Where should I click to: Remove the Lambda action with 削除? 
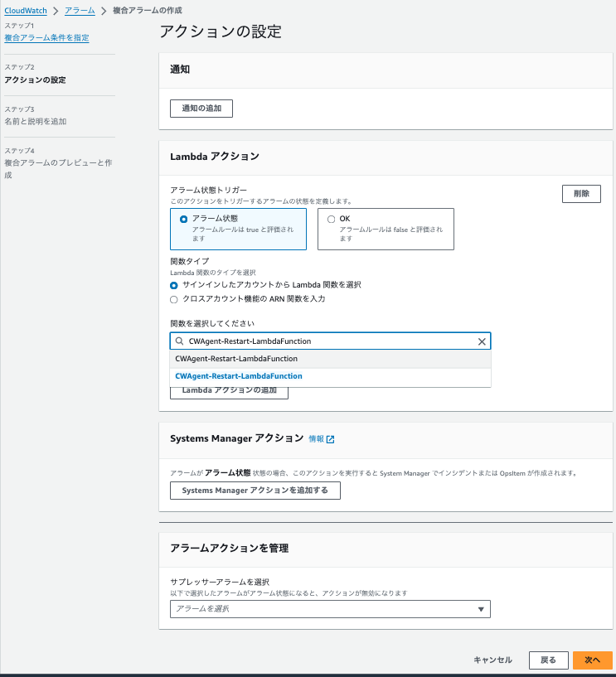coord(580,193)
